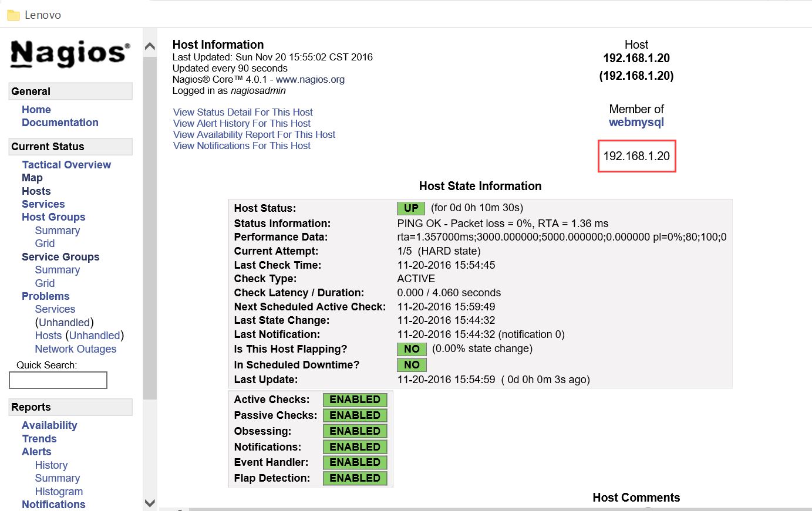Click ENABLED badge beside Event Handler
The height and width of the screenshot is (511, 812).
point(355,462)
